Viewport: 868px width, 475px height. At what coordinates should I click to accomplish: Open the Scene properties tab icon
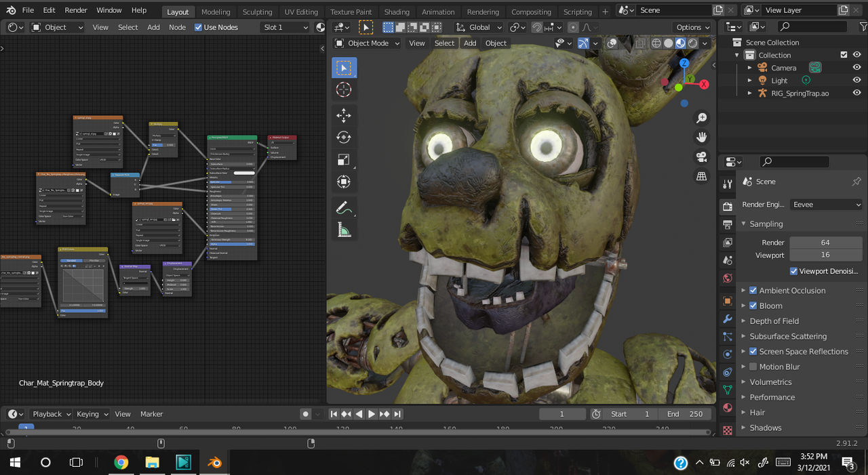pyautogui.click(x=728, y=260)
